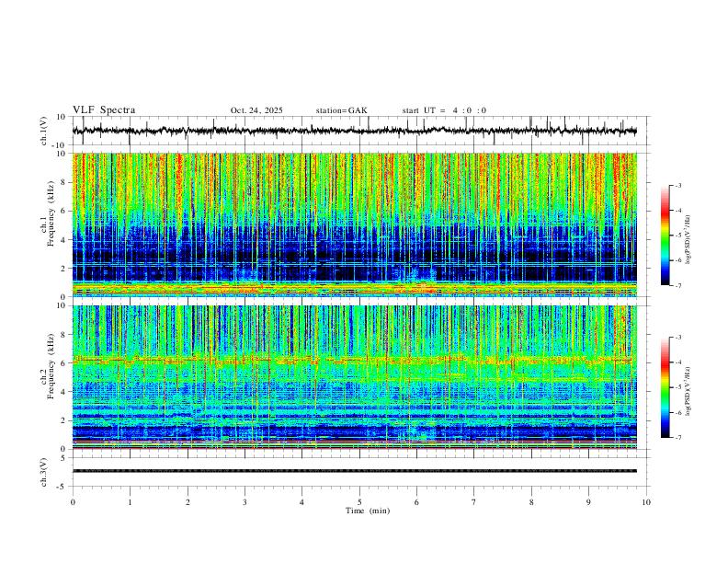This screenshot has width=728, height=563.
Task: Click time axis tick label "9"
Action: coord(588,502)
